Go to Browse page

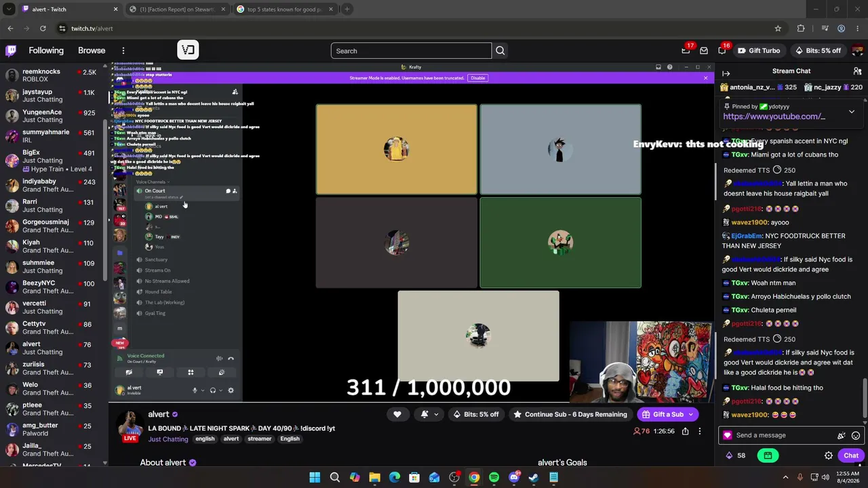coord(92,51)
